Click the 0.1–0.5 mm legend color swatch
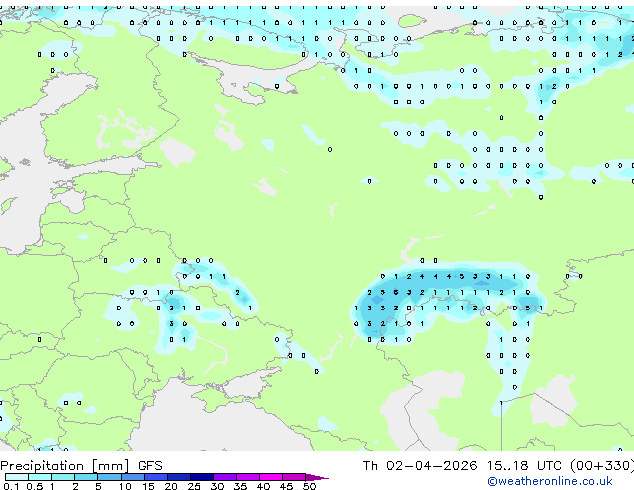Image resolution: width=634 pixels, height=490 pixels. [x=17, y=477]
